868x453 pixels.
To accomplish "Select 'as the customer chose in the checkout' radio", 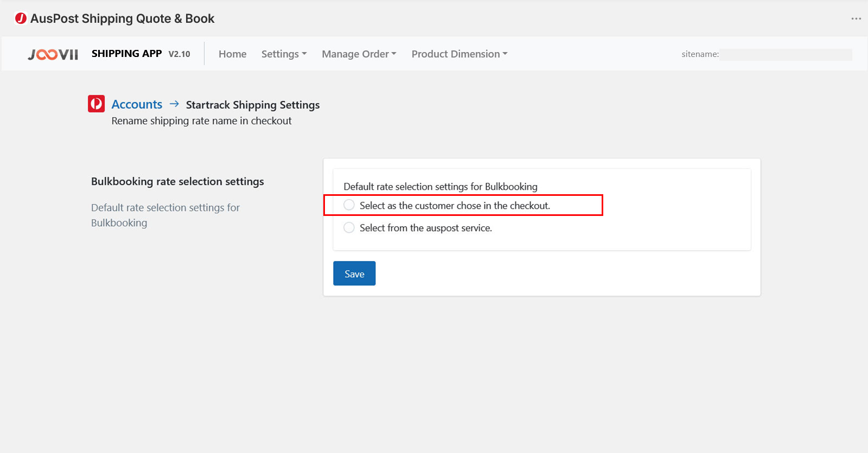I will click(x=349, y=205).
